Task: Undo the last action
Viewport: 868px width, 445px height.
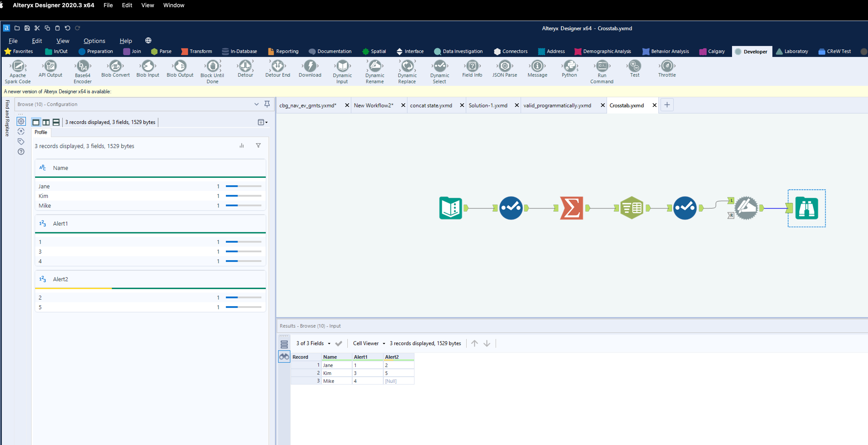Action: click(x=67, y=28)
